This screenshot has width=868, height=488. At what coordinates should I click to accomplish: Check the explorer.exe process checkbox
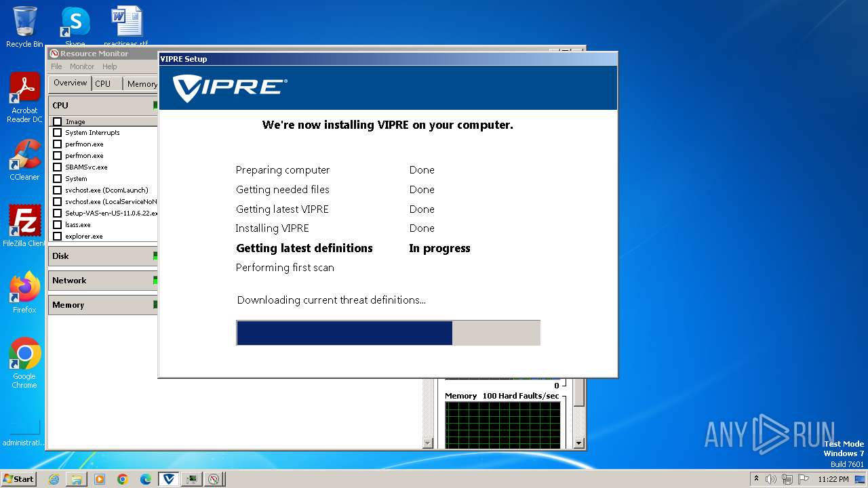pyautogui.click(x=58, y=237)
